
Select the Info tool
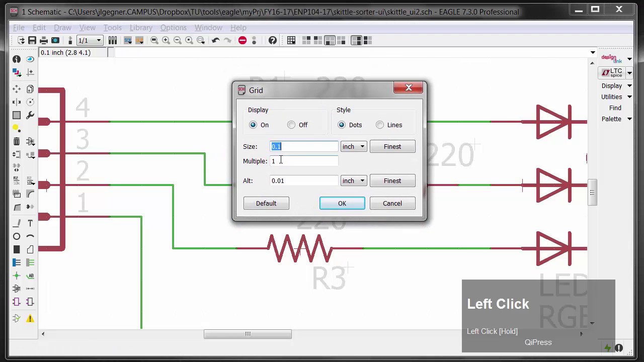pos(17,59)
